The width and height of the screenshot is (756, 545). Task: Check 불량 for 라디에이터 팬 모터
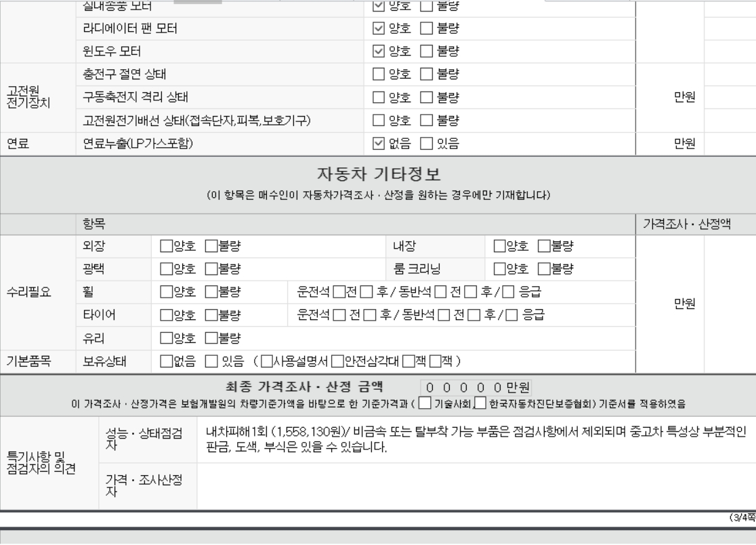[427, 30]
